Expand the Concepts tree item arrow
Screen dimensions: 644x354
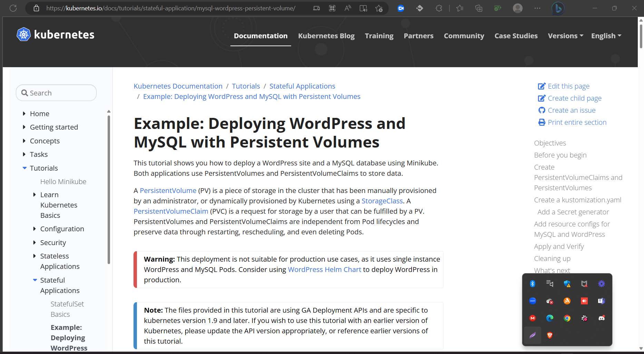click(24, 141)
